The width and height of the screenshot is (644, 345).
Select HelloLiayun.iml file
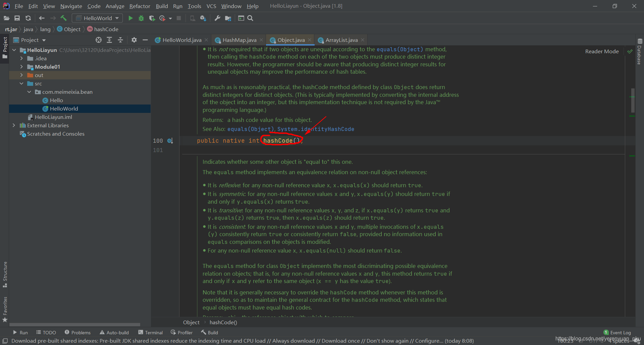(x=53, y=117)
